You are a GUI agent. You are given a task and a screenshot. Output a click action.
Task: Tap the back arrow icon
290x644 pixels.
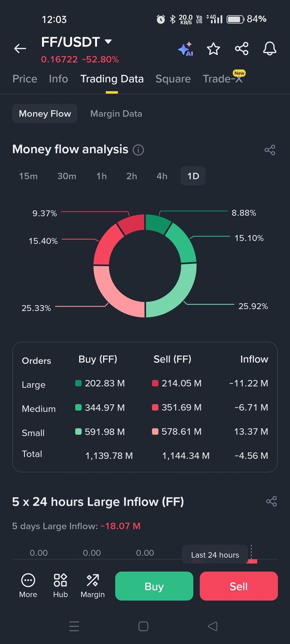point(20,48)
